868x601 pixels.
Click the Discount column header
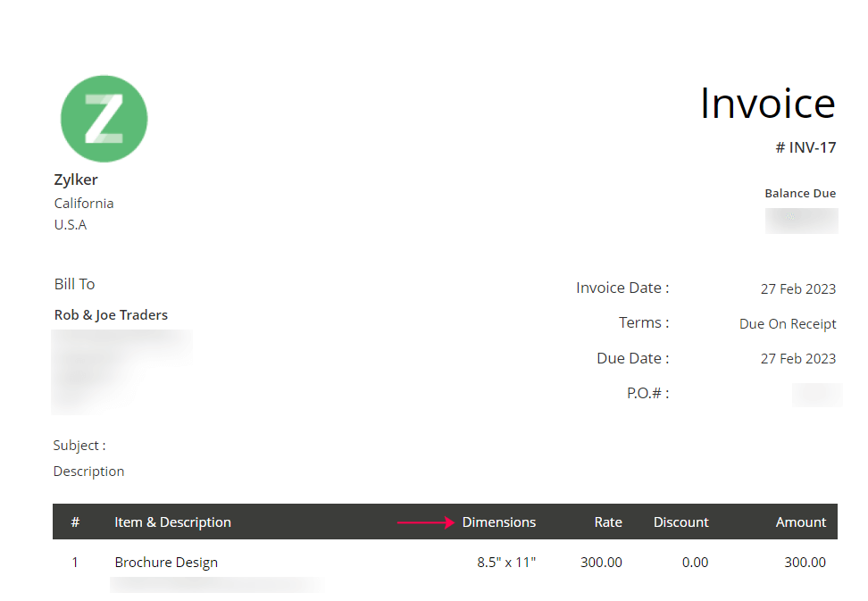[x=680, y=522]
